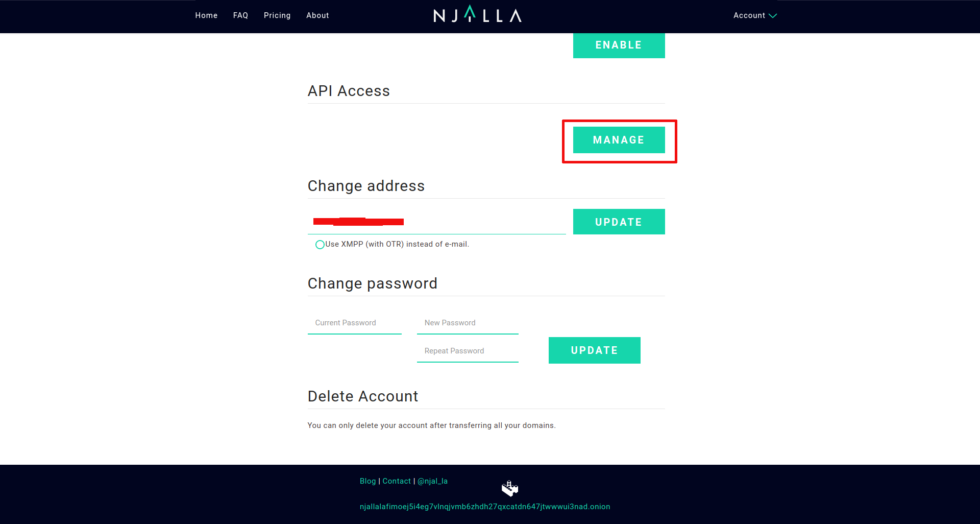
Task: Click into the New Password field
Action: coord(468,323)
